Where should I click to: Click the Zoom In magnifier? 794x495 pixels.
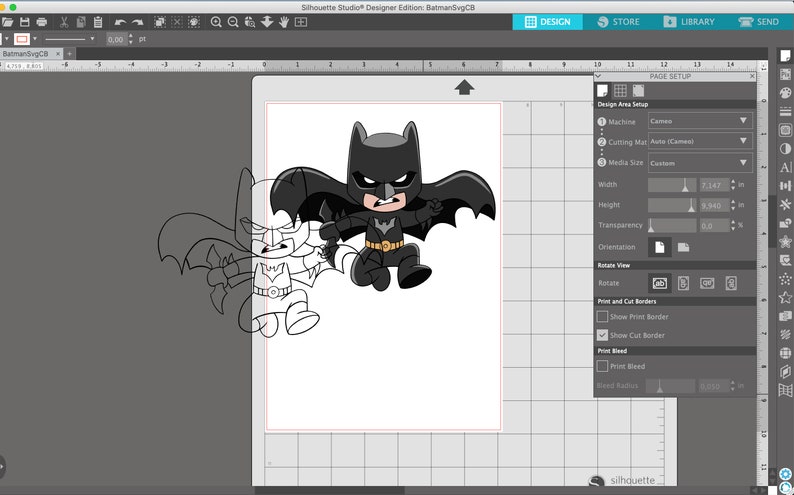pos(216,22)
